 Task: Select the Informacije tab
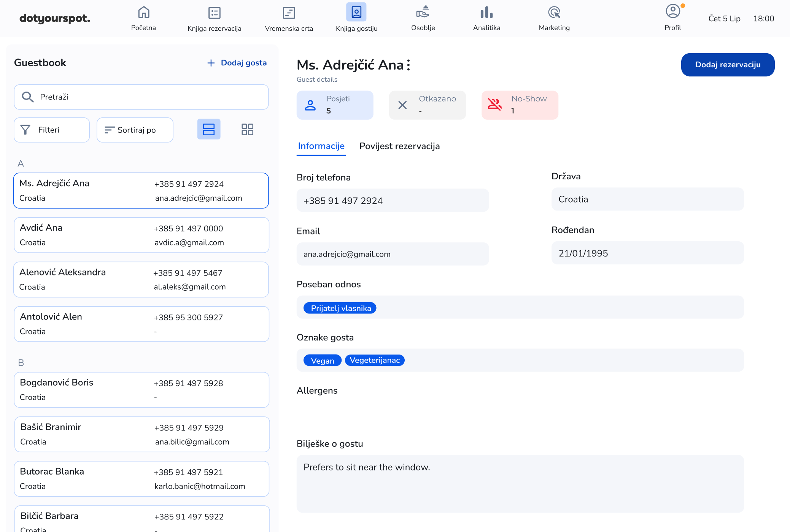[321, 146]
